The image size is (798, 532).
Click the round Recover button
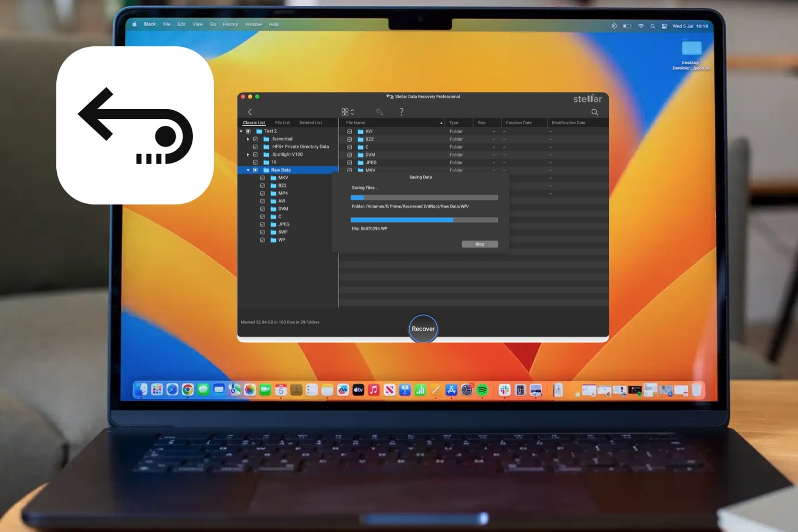coord(423,329)
